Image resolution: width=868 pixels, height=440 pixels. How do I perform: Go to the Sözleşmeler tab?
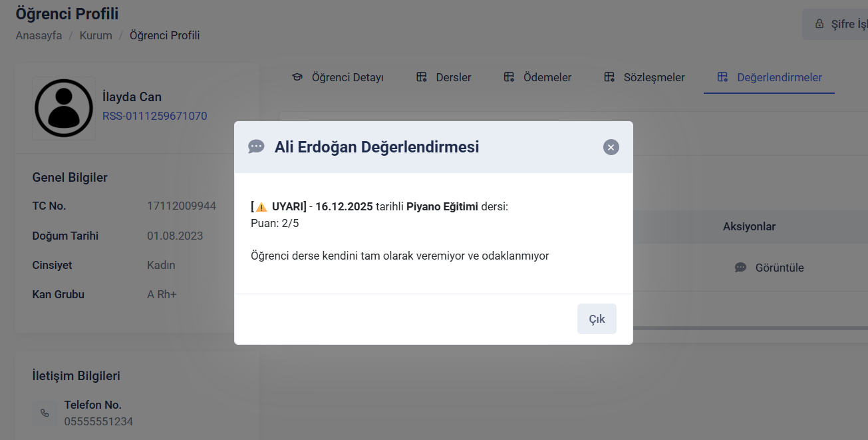[x=653, y=77]
